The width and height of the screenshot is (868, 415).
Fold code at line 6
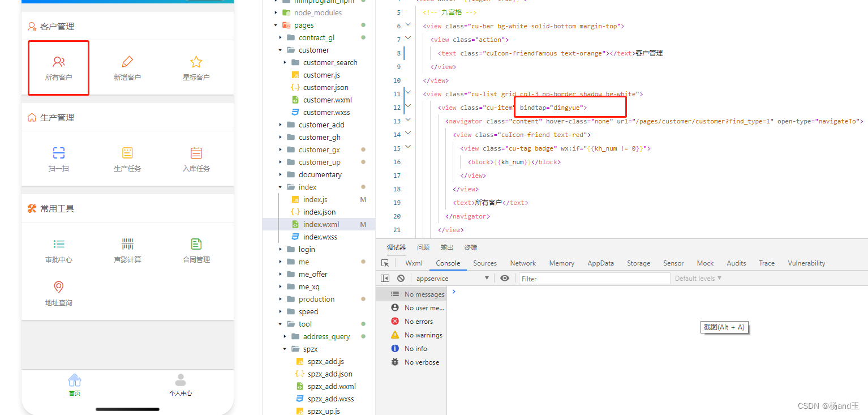click(408, 25)
